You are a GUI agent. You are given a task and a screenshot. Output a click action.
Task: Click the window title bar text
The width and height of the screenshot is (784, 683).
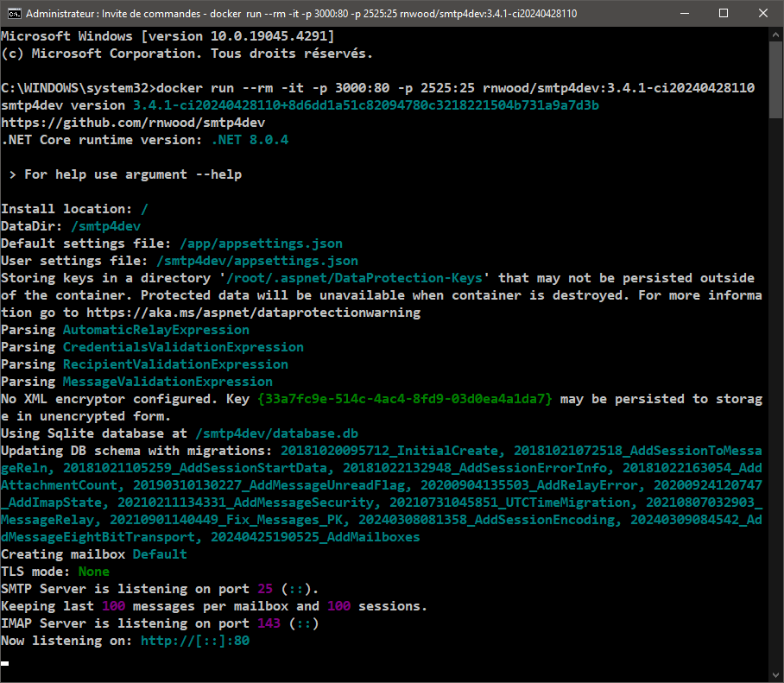tap(301, 14)
